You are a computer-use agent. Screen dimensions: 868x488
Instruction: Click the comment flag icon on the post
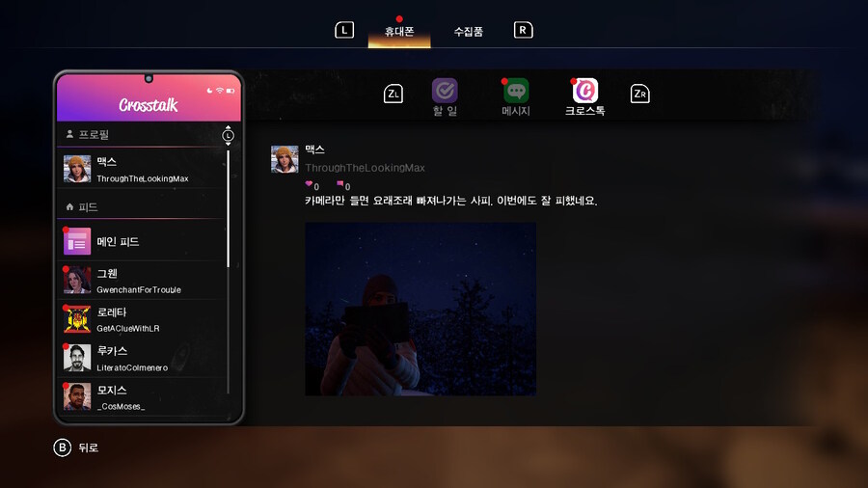pos(339,183)
